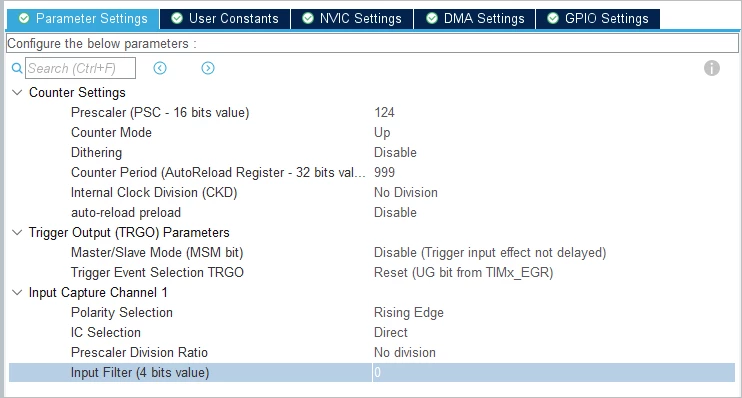Change Prescaler Division Ratio value
Screen dimensions: 742x398
[405, 353]
